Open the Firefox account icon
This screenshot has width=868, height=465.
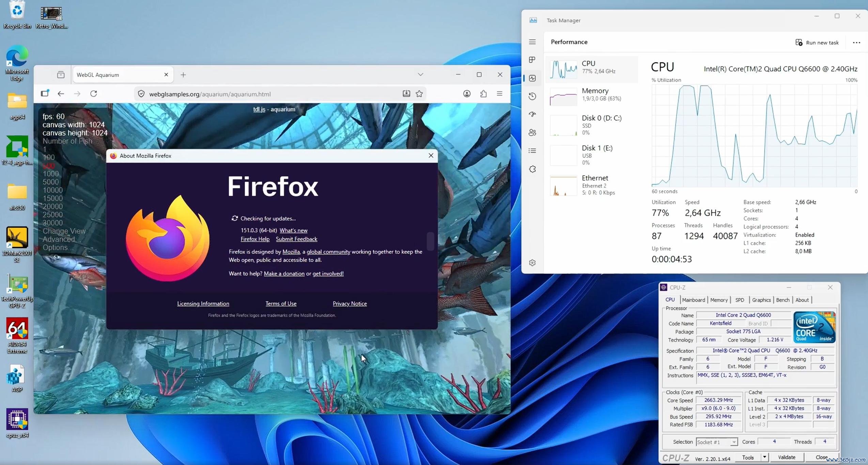467,94
